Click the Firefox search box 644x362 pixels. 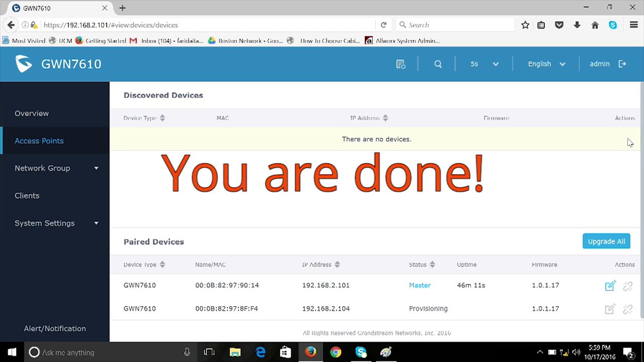point(455,25)
